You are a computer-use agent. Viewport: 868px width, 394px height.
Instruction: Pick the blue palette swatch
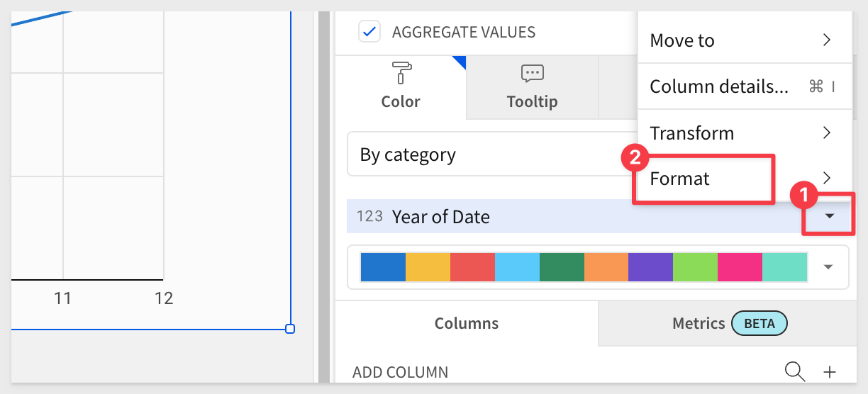tap(383, 267)
